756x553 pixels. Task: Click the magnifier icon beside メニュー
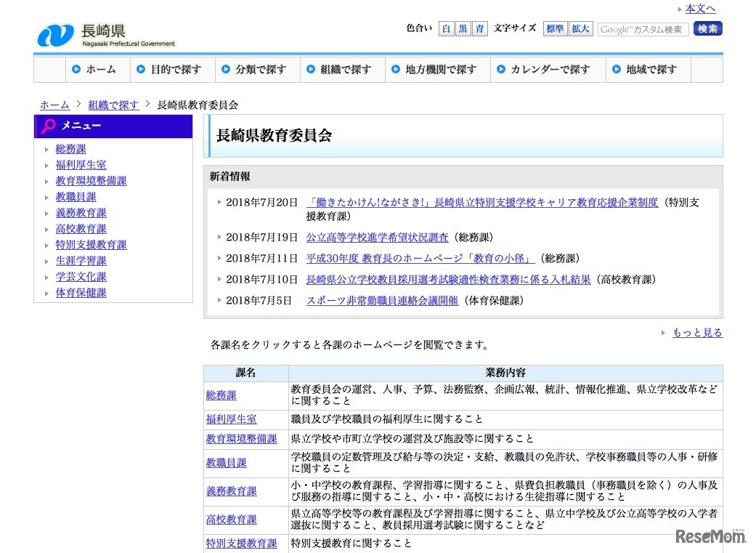click(48, 126)
